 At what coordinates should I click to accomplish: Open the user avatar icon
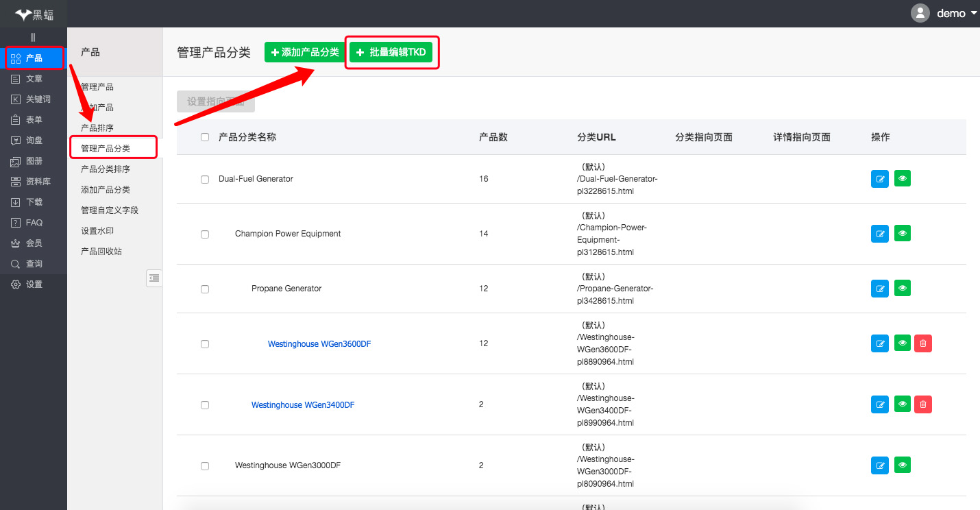[x=920, y=13]
